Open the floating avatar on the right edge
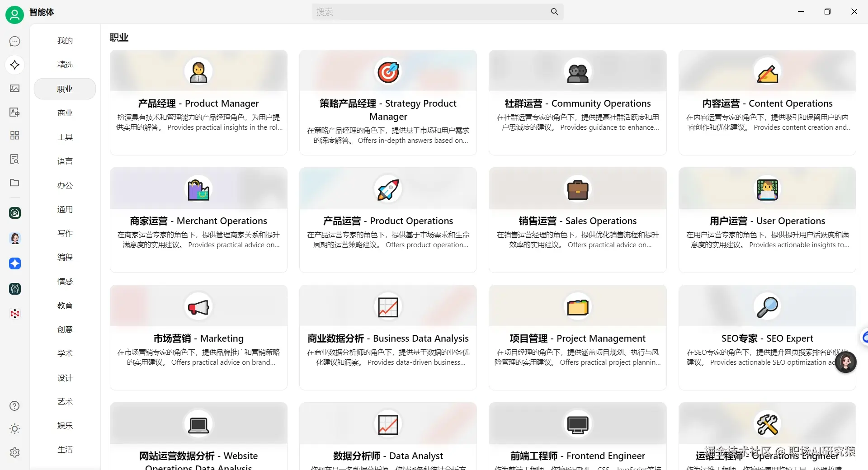 pyautogui.click(x=846, y=362)
